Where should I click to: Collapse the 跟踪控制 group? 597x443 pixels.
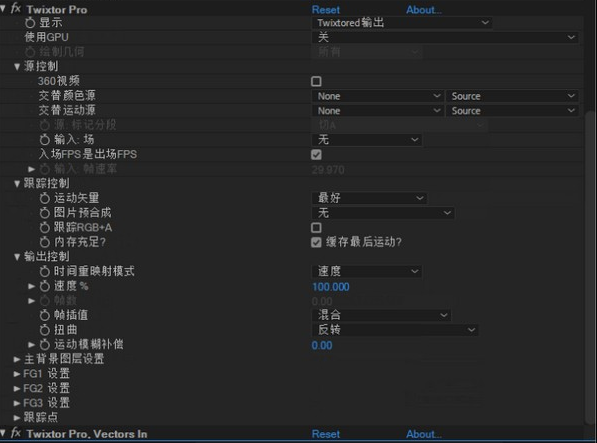tap(17, 184)
